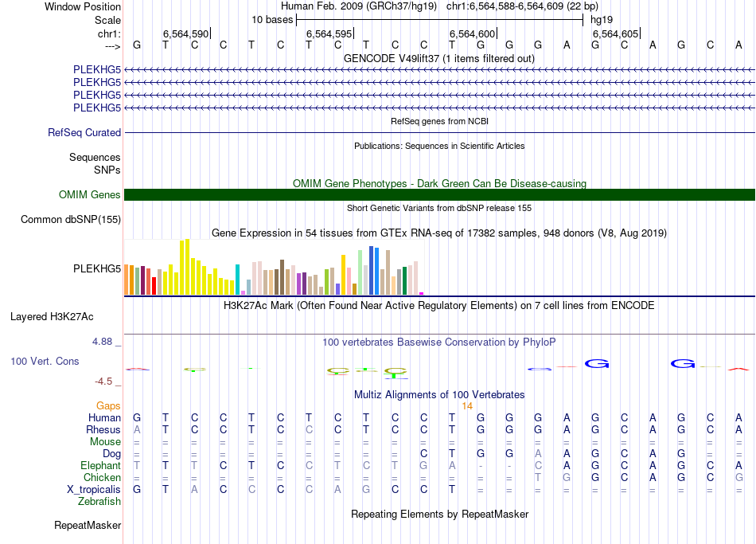Click the OMIM Genes dark green bar

point(439,195)
